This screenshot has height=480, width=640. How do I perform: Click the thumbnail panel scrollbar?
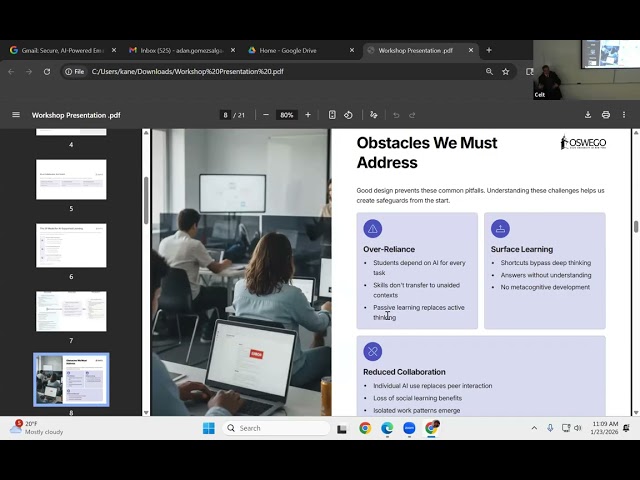click(x=146, y=200)
